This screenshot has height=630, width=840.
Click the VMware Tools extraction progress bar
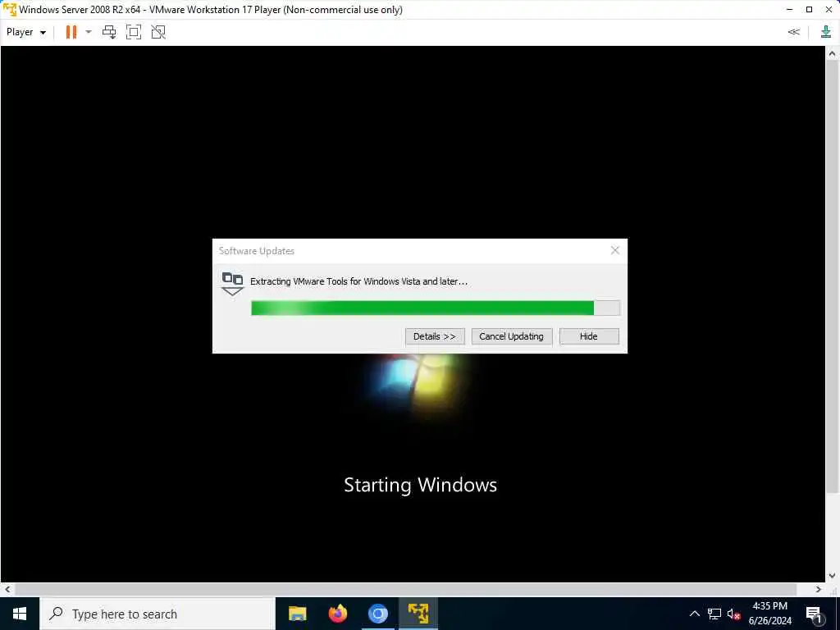(x=436, y=308)
